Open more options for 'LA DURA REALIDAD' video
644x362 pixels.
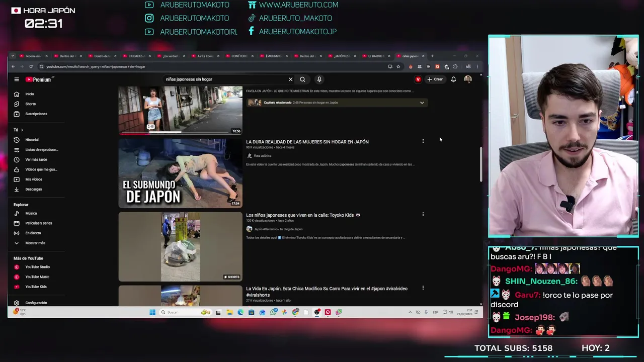tap(423, 141)
